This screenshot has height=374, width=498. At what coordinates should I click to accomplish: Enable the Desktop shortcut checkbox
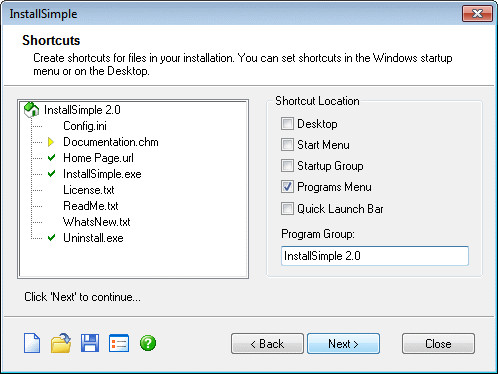tap(287, 124)
